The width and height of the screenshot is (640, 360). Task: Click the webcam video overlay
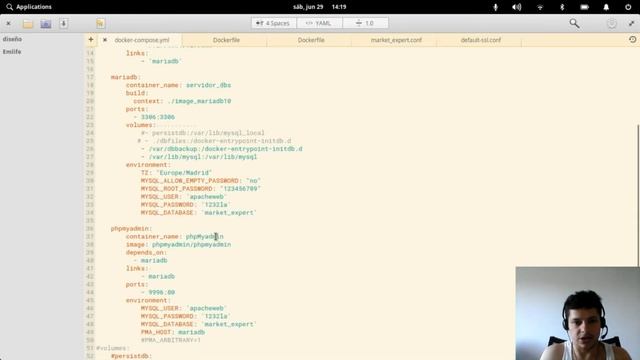[578, 313]
